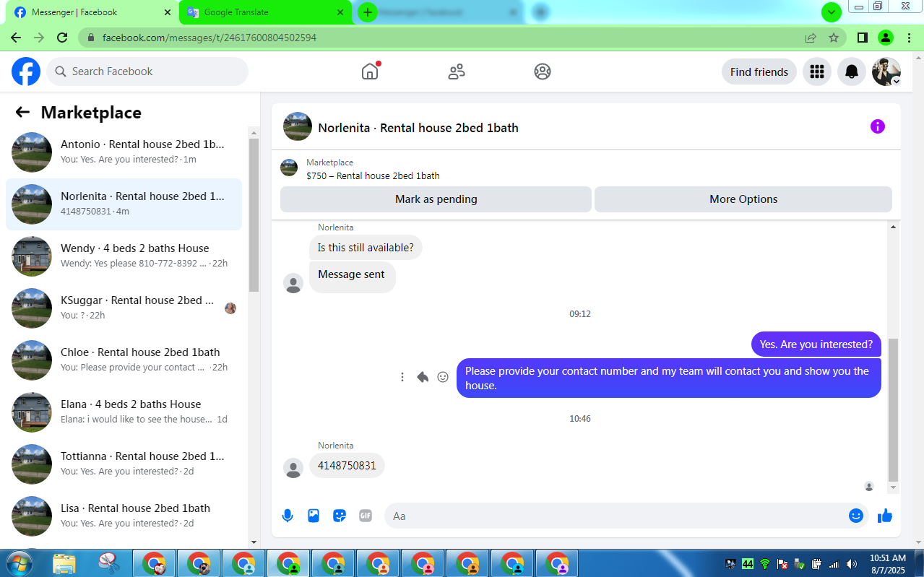The height and width of the screenshot is (577, 924).
Task: Open the volume control in system tray
Action: (852, 563)
